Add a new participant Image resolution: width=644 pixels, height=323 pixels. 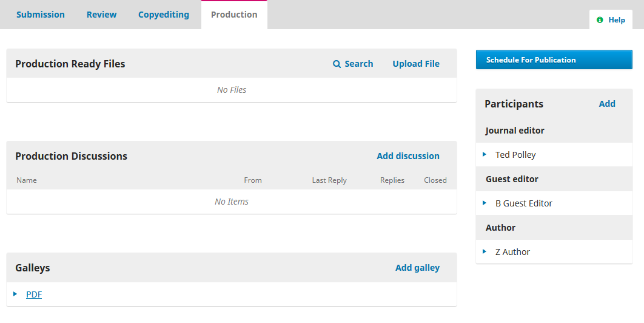[607, 104]
